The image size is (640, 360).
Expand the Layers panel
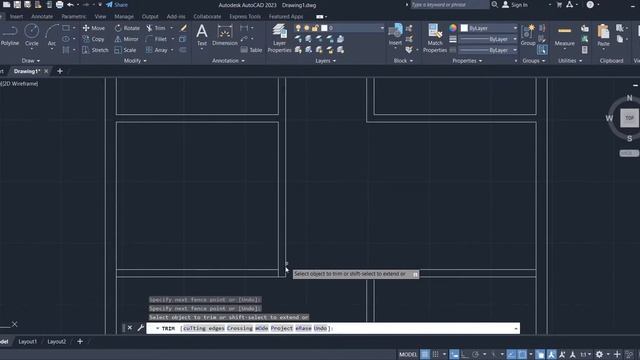325,60
